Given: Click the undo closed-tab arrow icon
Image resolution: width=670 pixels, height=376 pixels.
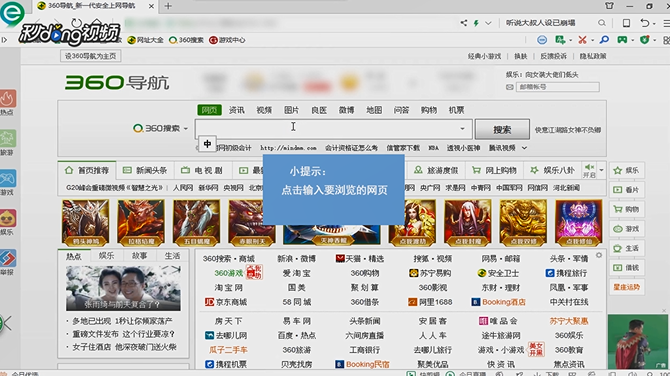Looking at the screenshot, I should coord(645,23).
